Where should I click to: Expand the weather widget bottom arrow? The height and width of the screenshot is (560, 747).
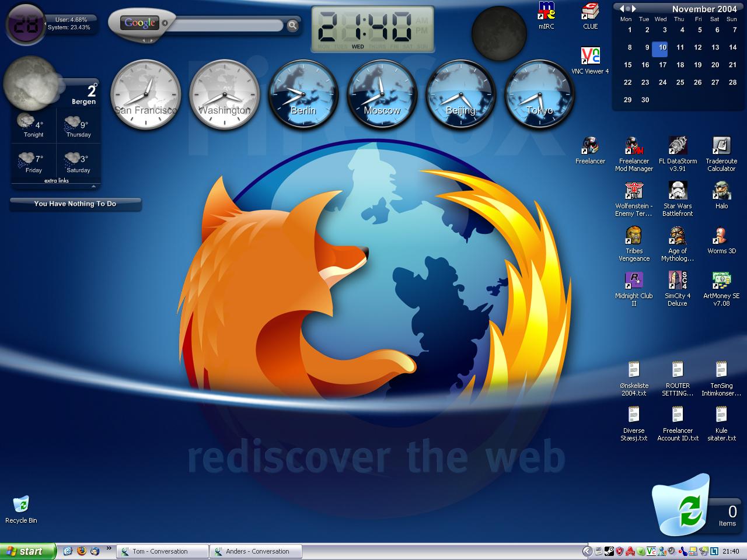click(93, 186)
